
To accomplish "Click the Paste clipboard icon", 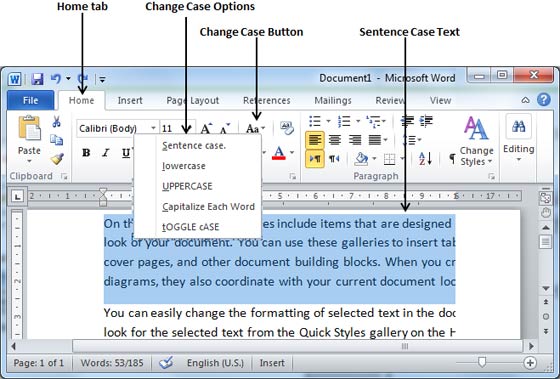I will pos(29,128).
